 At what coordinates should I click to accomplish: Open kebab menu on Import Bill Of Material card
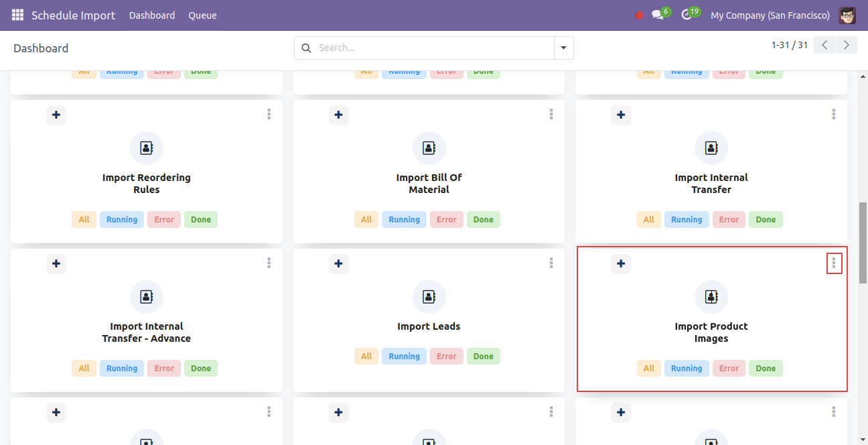coord(551,115)
